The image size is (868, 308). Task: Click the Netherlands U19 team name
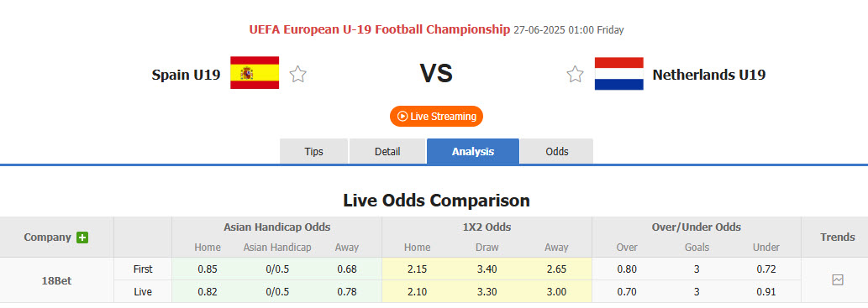pos(709,75)
